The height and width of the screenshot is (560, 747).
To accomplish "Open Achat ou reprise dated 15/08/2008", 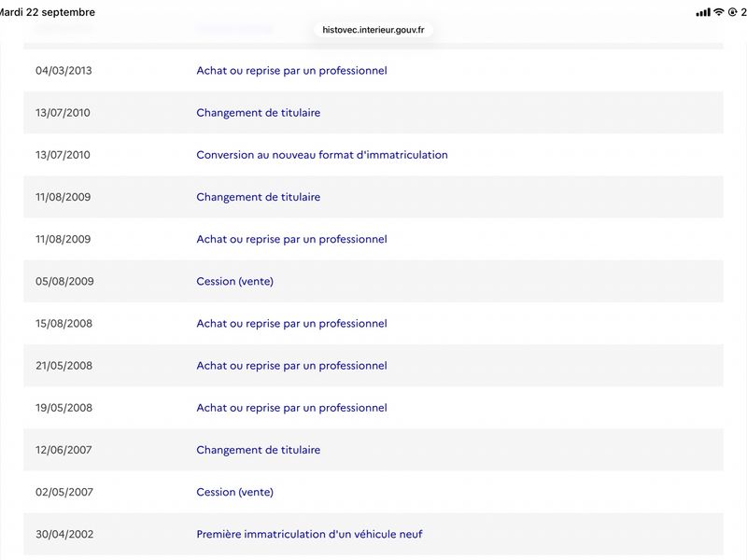I will 291,323.
